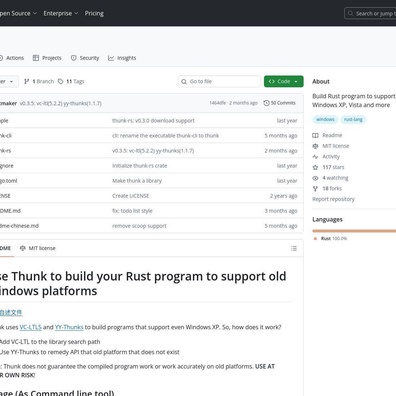Open the thunk-cli folder

coord(6,136)
